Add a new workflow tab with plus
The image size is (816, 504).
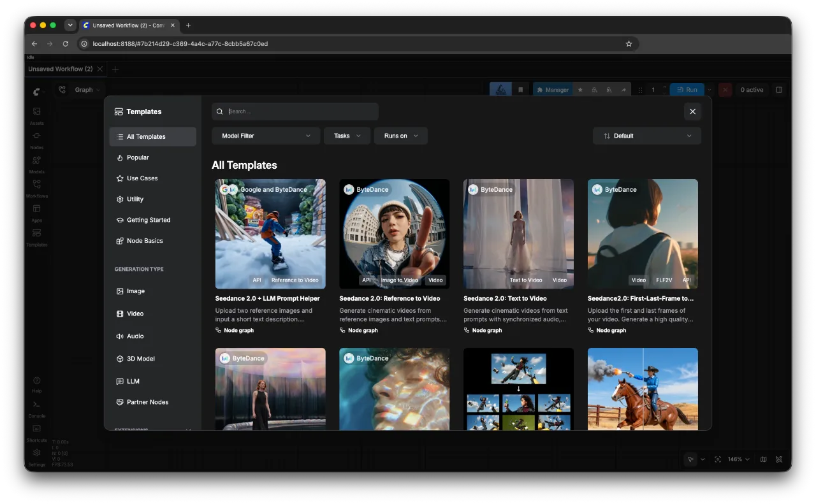coord(115,69)
